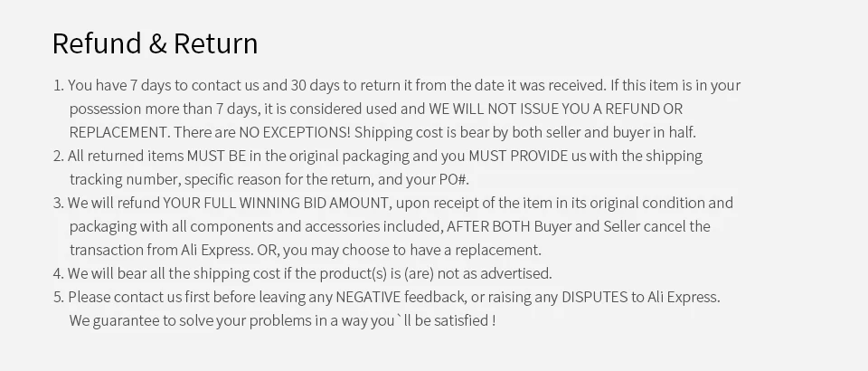Click the "Refund & Return" heading

(155, 43)
